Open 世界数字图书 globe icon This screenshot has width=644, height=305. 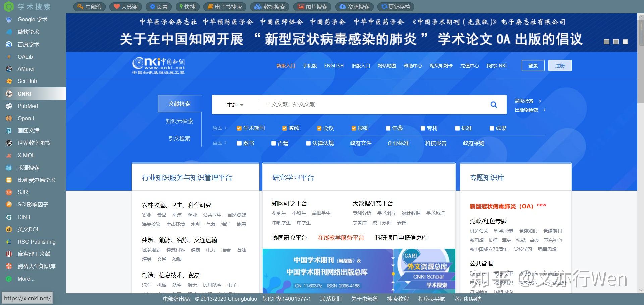coord(9,143)
